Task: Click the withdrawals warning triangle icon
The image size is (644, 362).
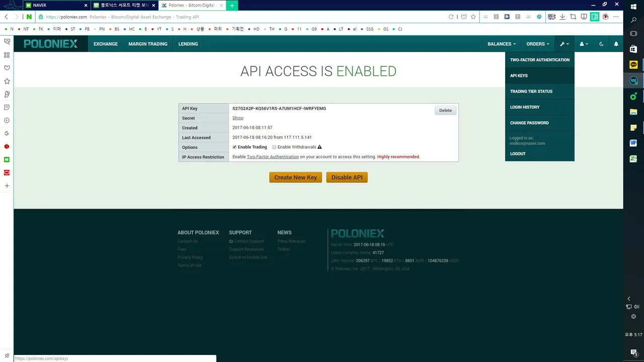Action: coord(319,147)
